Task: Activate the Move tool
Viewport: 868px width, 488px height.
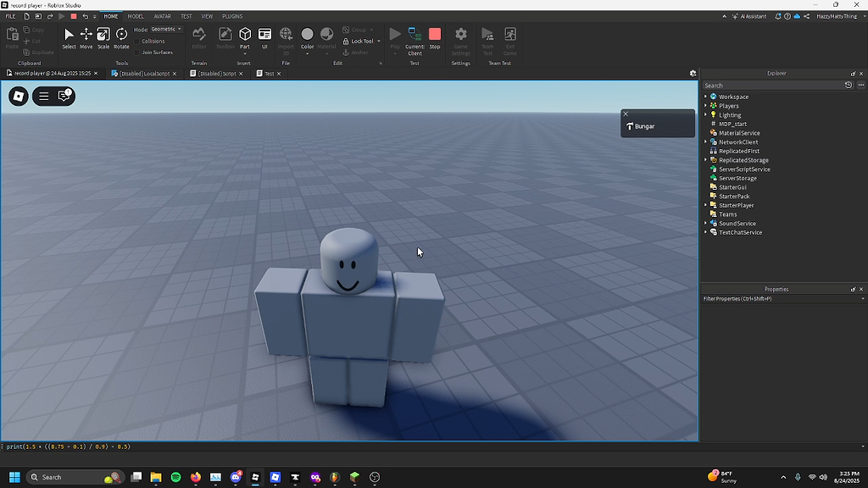Action: tap(86, 38)
